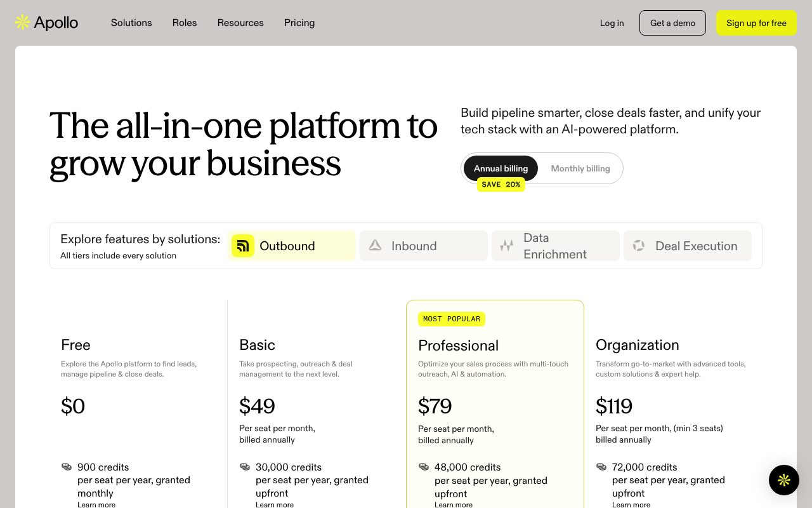This screenshot has height=508, width=812.
Task: Open the floating Apollo chat widget
Action: (784, 480)
